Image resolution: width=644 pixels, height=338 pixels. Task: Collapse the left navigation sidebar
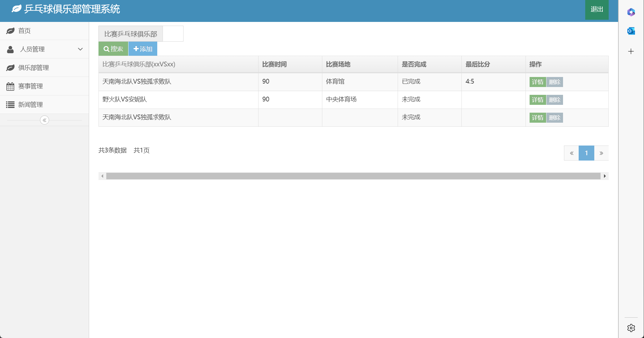point(44,120)
